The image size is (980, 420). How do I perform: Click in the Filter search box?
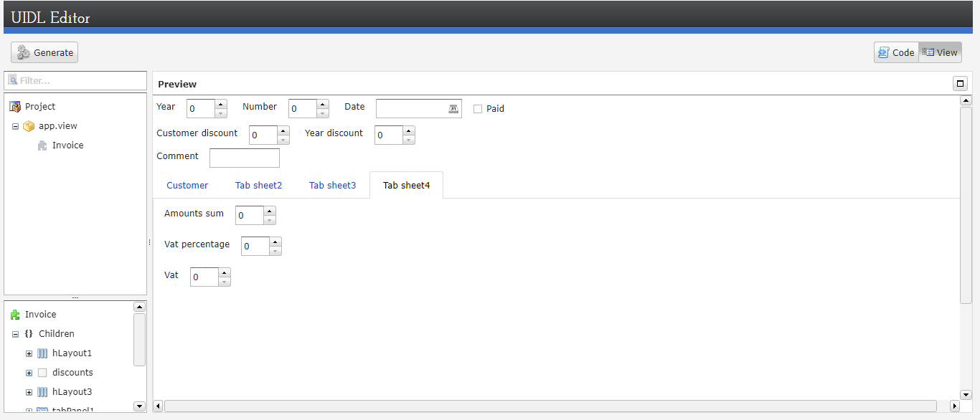pos(79,81)
